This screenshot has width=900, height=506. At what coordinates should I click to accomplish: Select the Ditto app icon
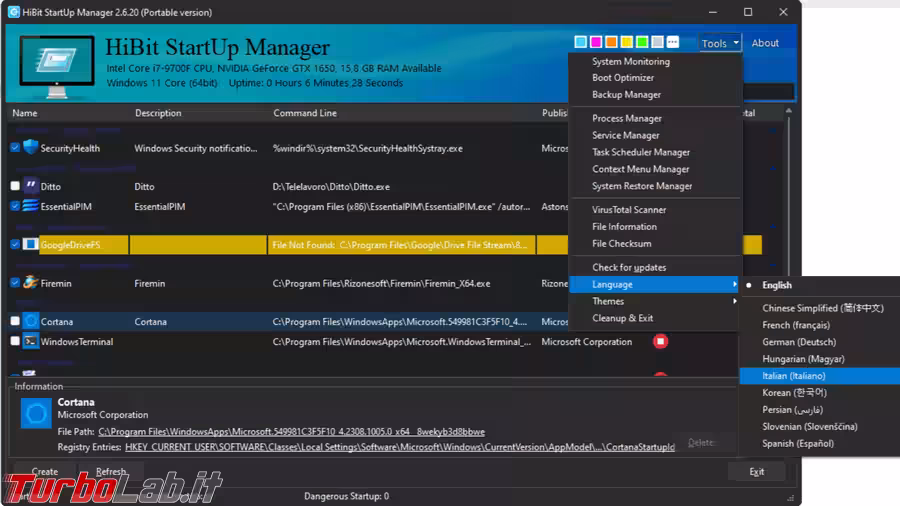coord(30,186)
